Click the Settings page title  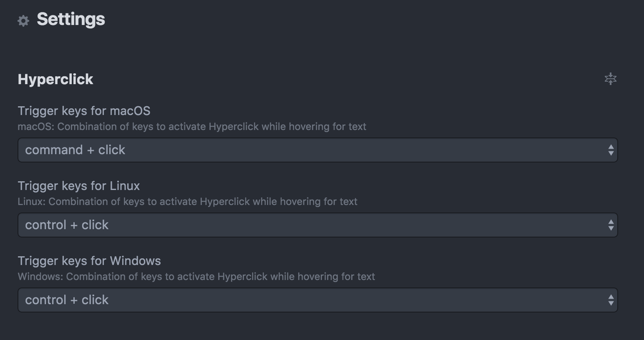pos(71,19)
